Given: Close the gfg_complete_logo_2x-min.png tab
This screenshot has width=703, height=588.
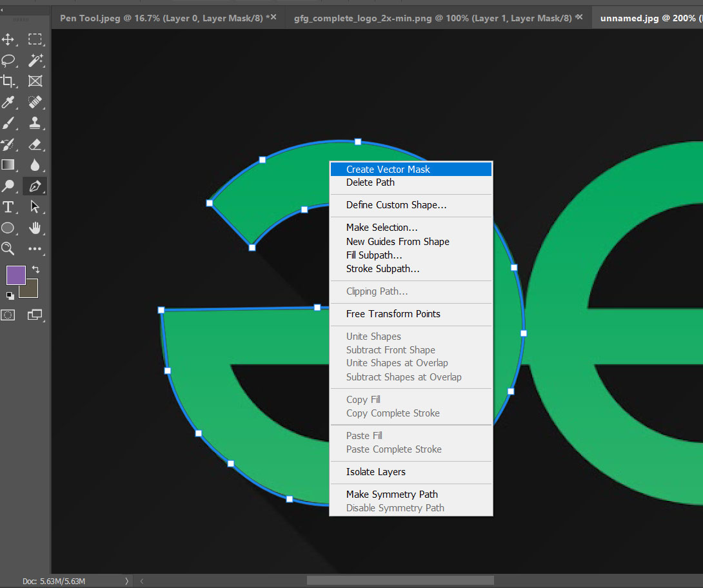Looking at the screenshot, I should tap(579, 17).
